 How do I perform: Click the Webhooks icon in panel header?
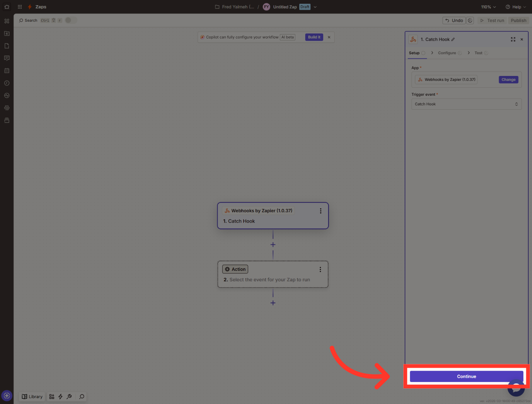tap(413, 39)
